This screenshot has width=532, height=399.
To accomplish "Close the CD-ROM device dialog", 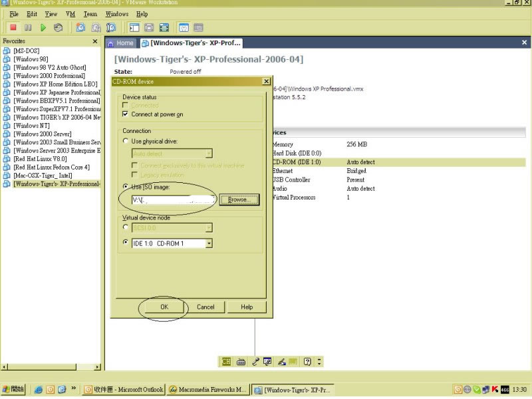I will (267, 81).
